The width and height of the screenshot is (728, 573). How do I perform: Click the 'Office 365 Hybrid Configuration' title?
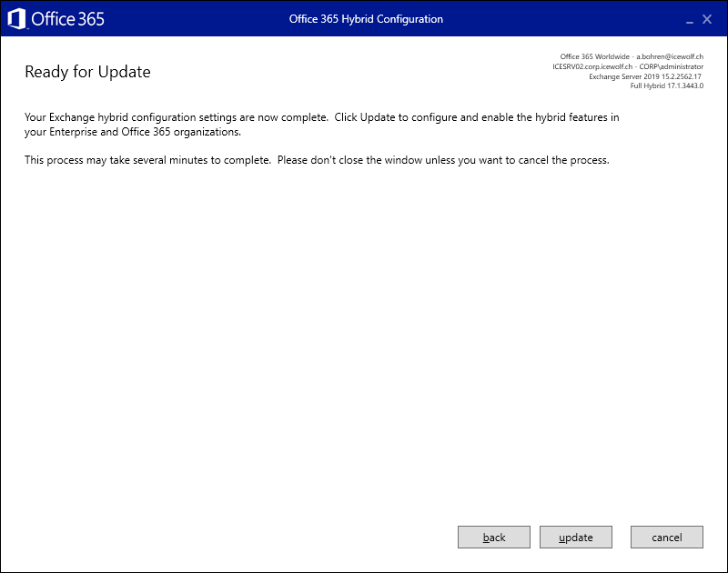click(366, 19)
